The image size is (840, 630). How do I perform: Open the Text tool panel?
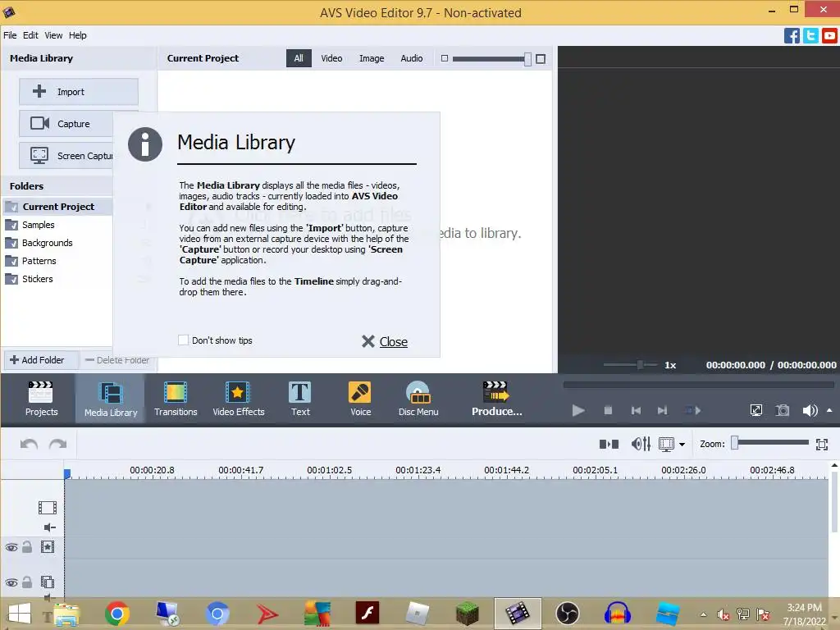click(300, 399)
